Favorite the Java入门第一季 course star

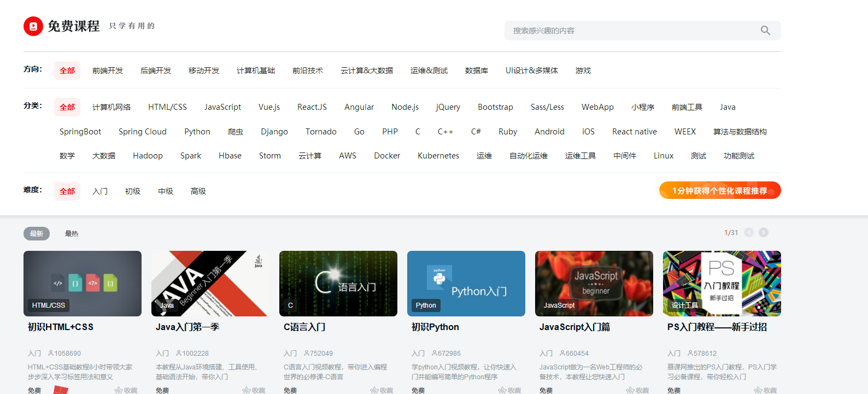pyautogui.click(x=247, y=390)
